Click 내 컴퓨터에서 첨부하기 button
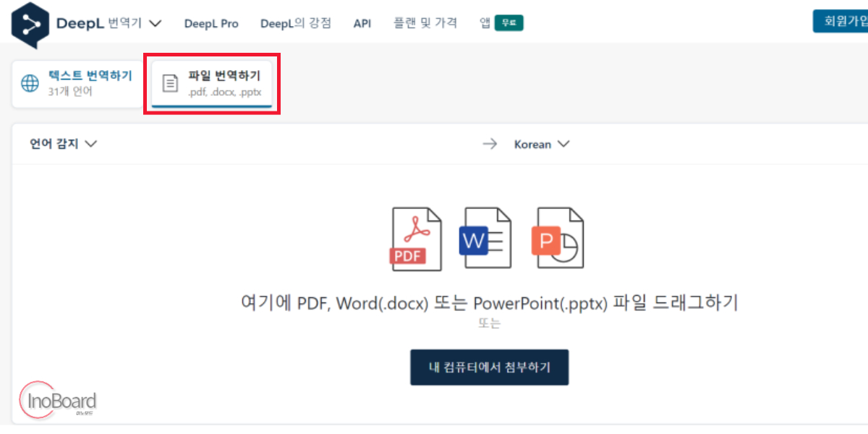 click(490, 367)
